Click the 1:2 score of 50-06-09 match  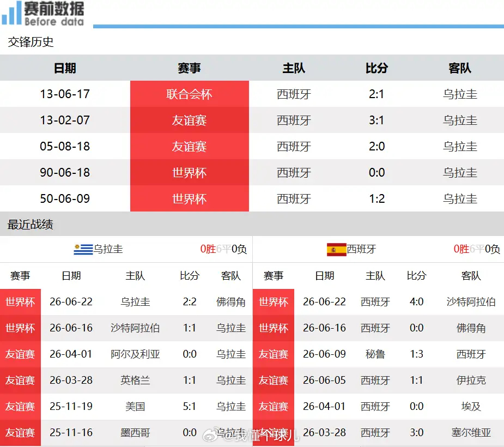[x=377, y=198]
